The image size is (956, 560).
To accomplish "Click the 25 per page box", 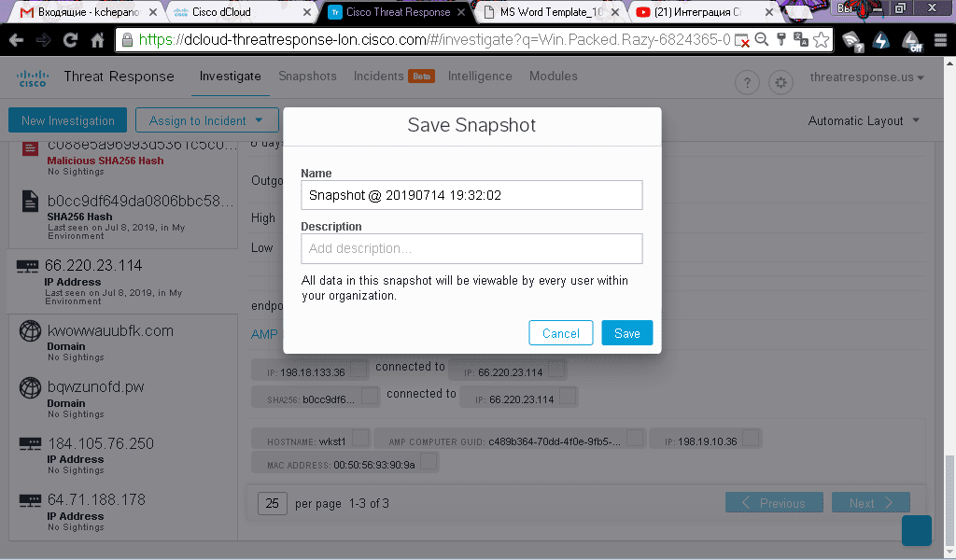I will 272,503.
